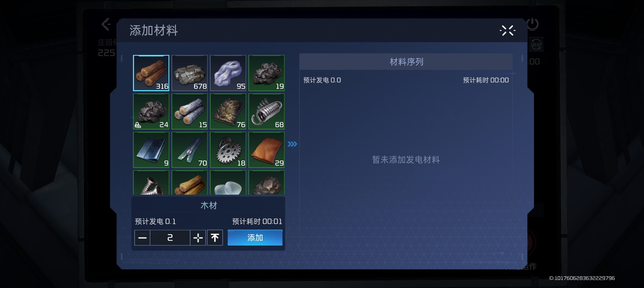
Task: Select the metal spring item with 68
Action: (x=266, y=111)
